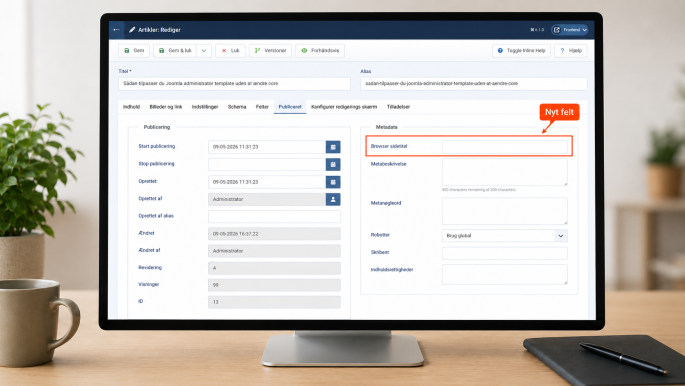The width and height of the screenshot is (685, 386).
Task: Open calendar for Stop publicering
Action: (x=333, y=165)
